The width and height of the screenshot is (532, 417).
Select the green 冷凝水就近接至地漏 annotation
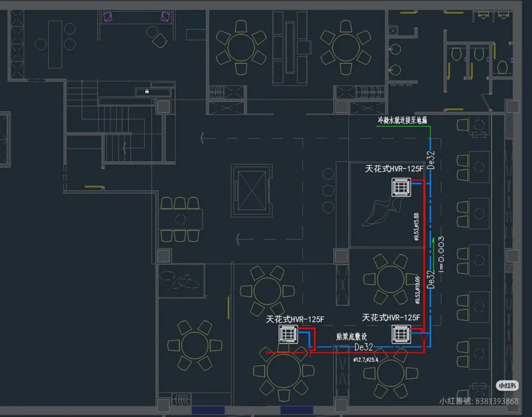tap(402, 120)
